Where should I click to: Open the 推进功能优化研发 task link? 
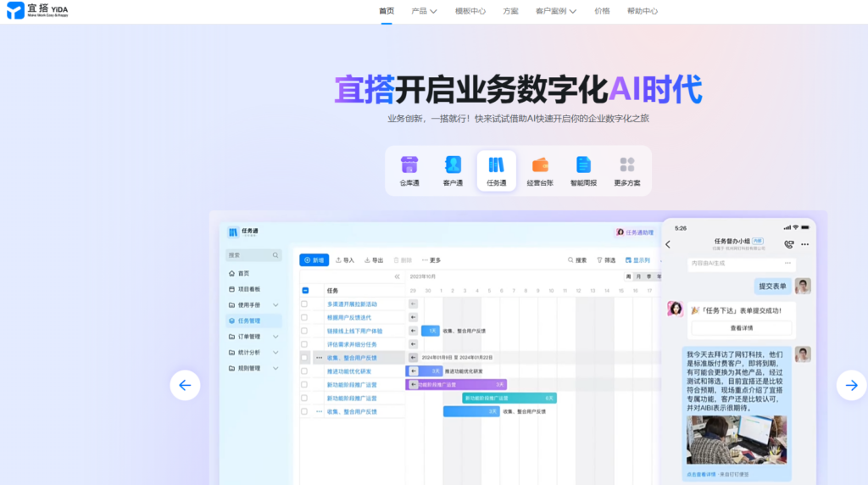click(348, 371)
